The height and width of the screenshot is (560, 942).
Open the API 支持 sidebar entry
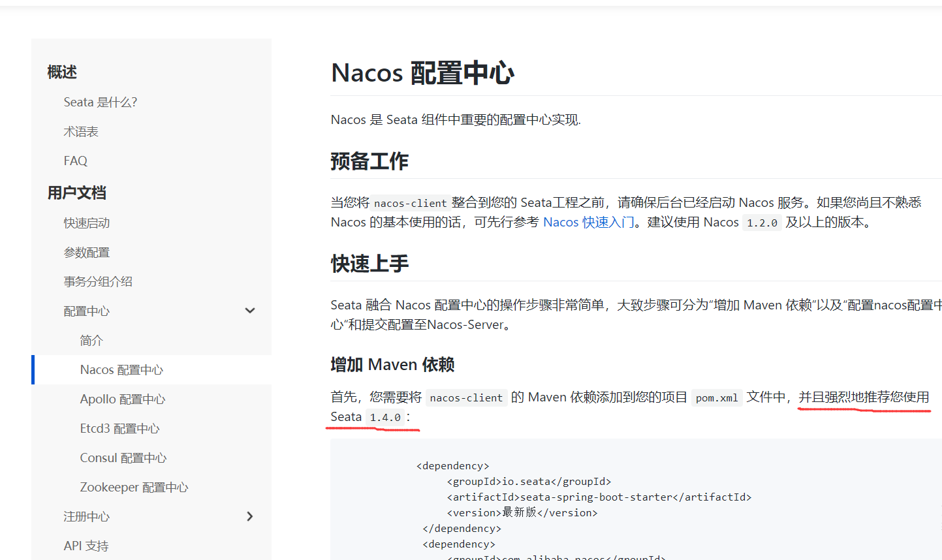click(x=86, y=546)
